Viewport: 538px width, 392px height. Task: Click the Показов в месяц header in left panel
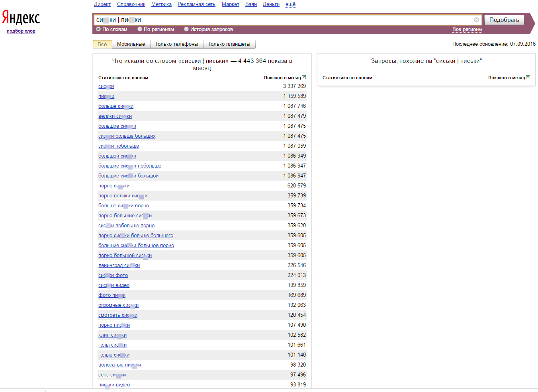(282, 78)
